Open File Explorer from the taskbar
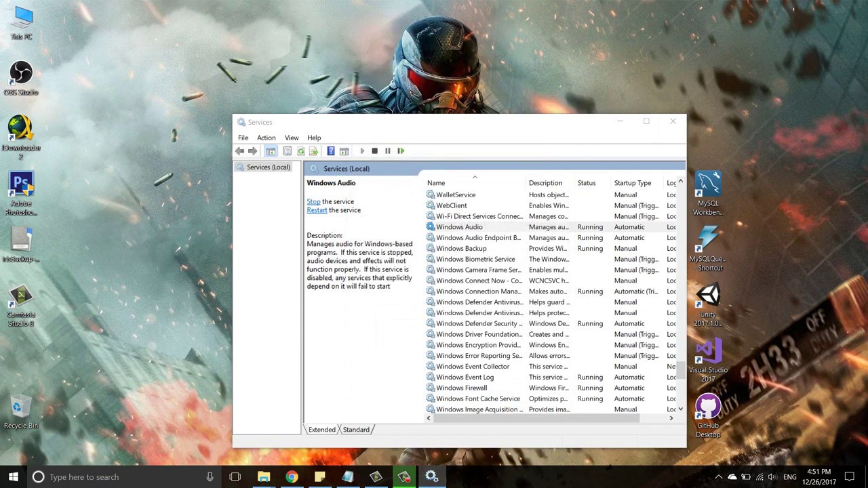Screen dimensions: 868x488 [263, 476]
